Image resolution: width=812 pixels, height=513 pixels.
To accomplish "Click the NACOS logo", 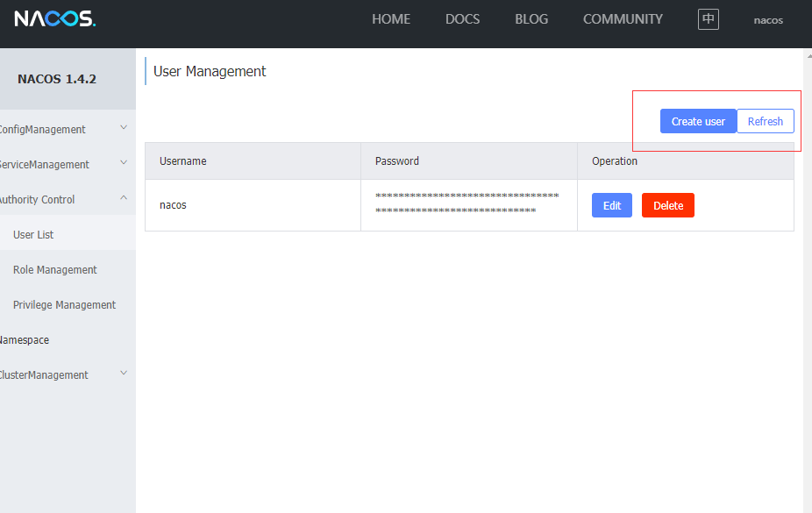I will [55, 19].
